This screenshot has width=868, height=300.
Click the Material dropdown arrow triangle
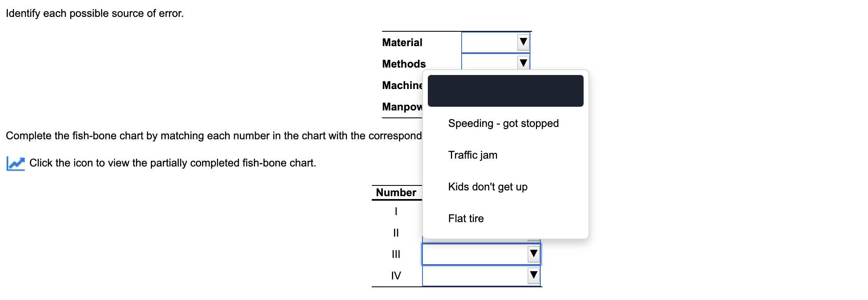(523, 42)
